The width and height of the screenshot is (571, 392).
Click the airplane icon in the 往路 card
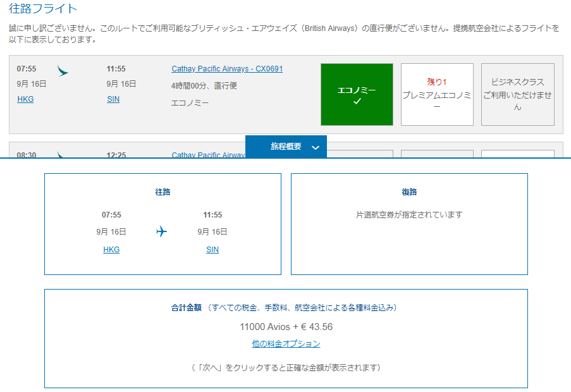[161, 231]
